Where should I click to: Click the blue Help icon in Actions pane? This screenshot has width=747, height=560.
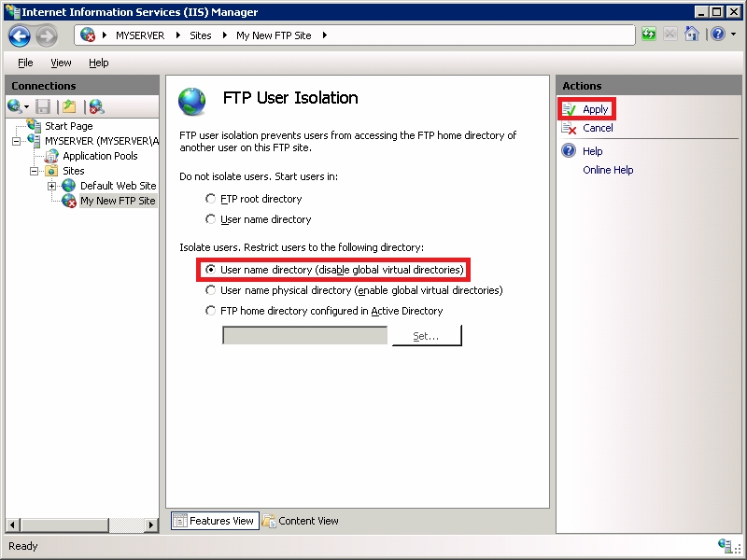coord(569,151)
